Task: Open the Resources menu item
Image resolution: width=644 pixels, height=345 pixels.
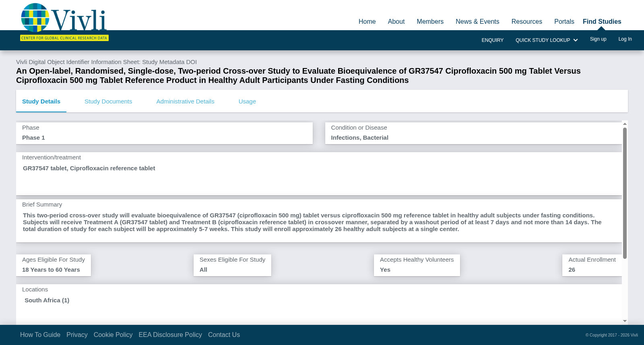Action: pos(526,22)
